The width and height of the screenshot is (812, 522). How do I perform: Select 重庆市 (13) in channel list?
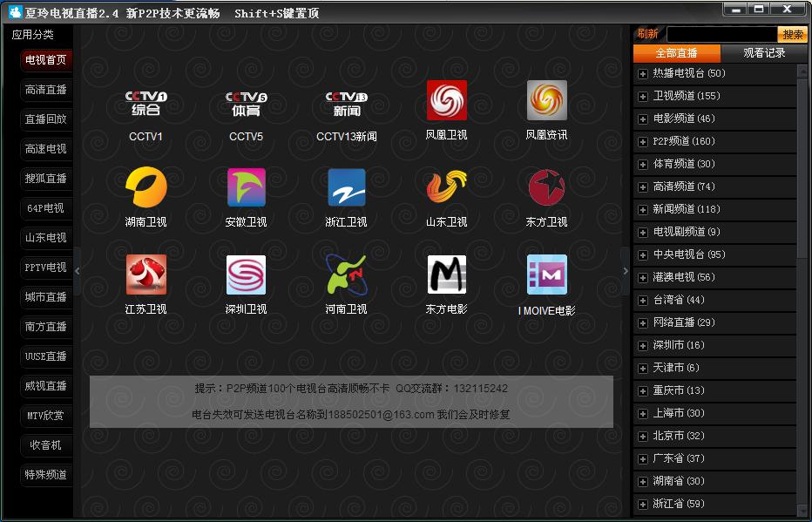(x=714, y=391)
